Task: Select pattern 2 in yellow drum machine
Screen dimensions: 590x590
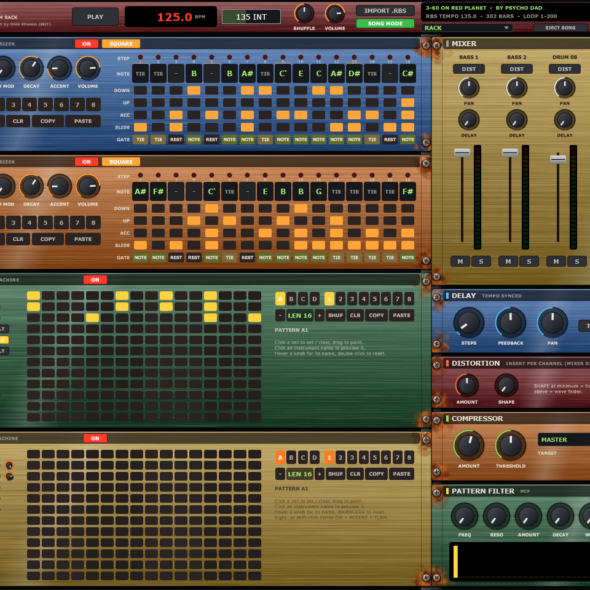Action: (340, 458)
